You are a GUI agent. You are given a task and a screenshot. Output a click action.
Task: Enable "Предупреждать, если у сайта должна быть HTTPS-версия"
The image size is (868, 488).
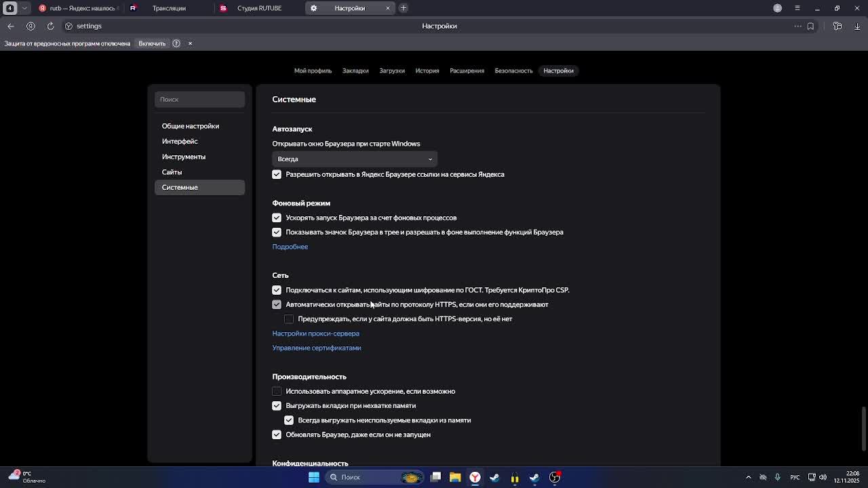point(289,319)
